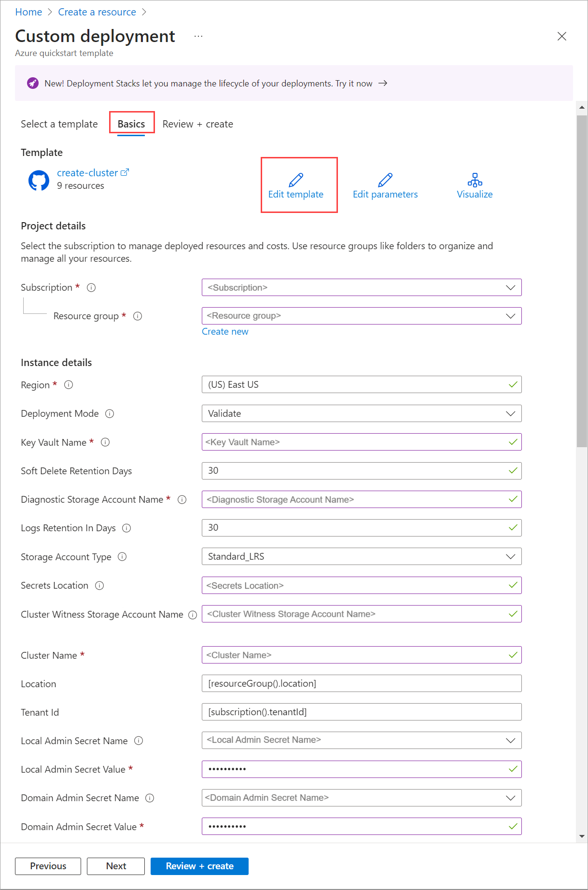Expand the Deployment Mode dropdown
This screenshot has width=588, height=890.
tap(510, 414)
